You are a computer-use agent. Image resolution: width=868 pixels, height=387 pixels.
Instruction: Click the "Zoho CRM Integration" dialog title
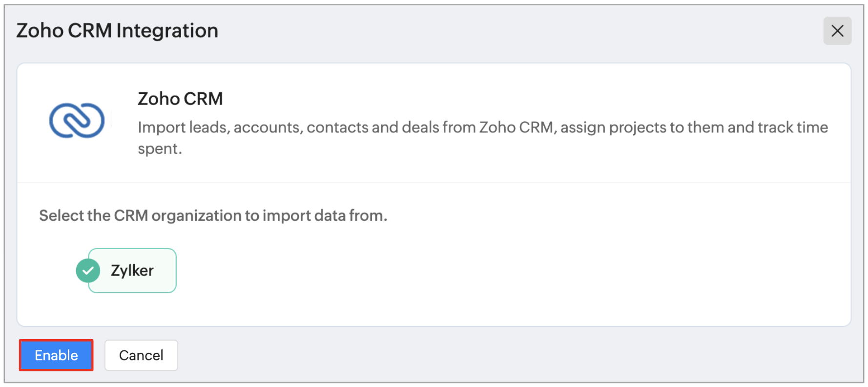(x=117, y=31)
